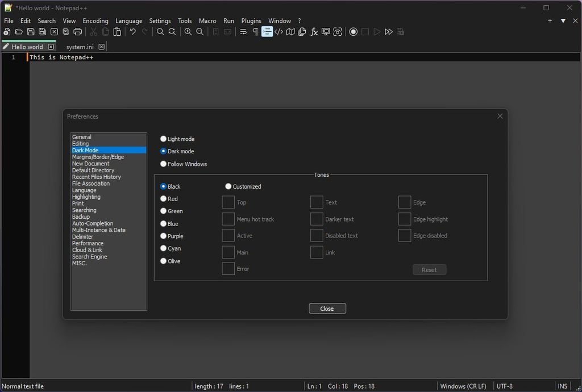Close the Preferences dialog via Close button
Viewport: 582px width, 392px height.
[327, 308]
